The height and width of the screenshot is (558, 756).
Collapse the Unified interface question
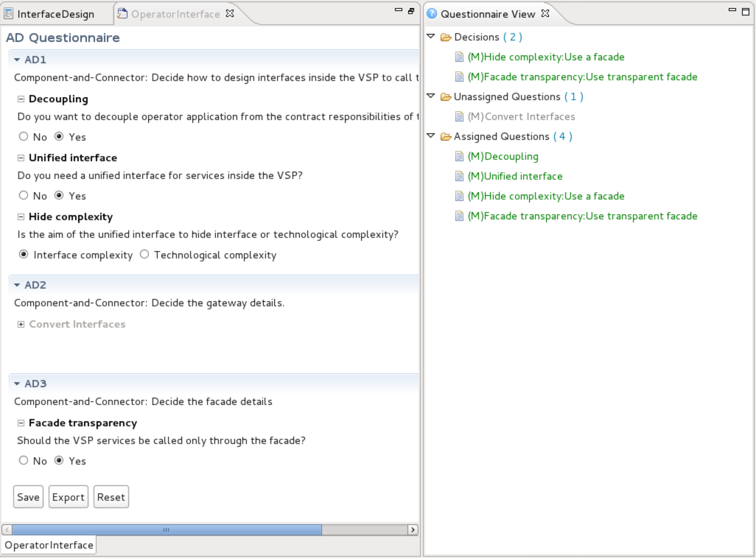21,158
